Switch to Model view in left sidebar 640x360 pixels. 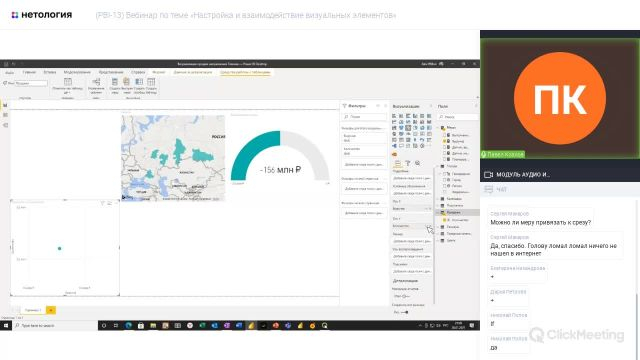(5, 125)
